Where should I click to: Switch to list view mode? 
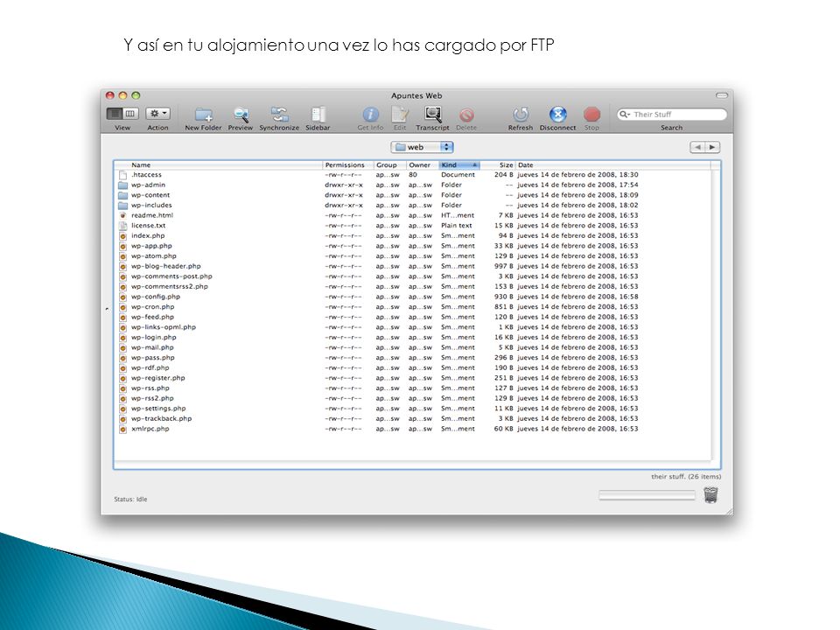coord(115,114)
